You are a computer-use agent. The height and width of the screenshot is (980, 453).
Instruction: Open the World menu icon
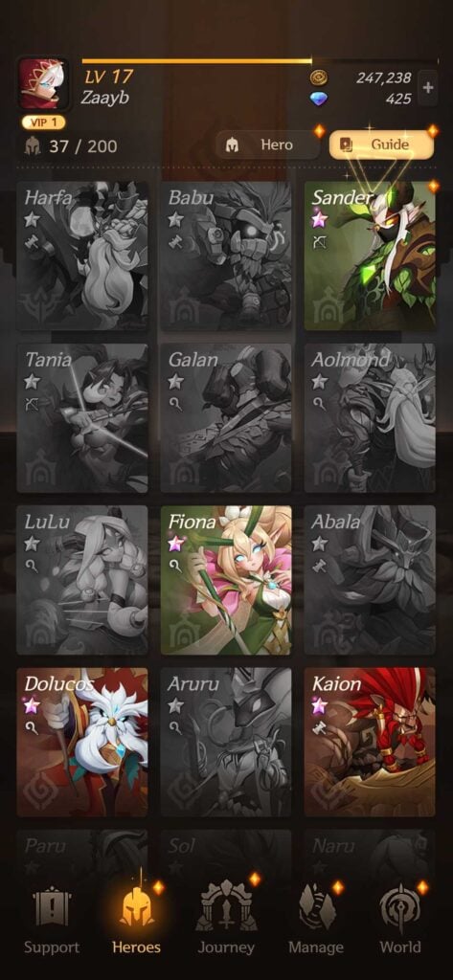coord(399,906)
